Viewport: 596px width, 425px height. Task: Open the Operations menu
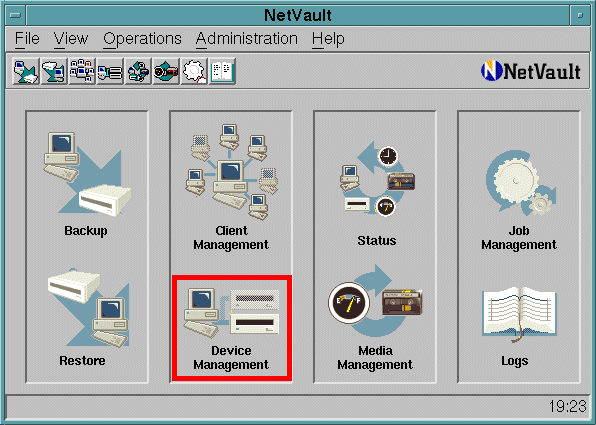[x=142, y=38]
